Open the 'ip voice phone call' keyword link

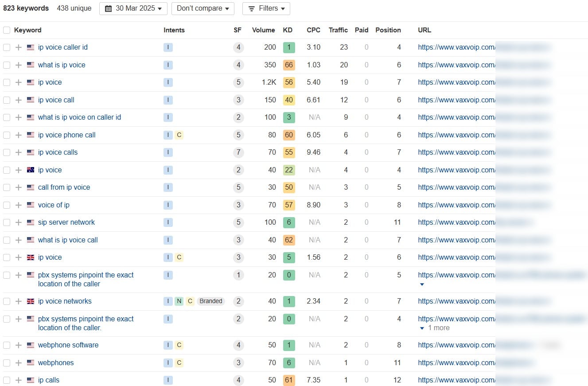pyautogui.click(x=66, y=135)
